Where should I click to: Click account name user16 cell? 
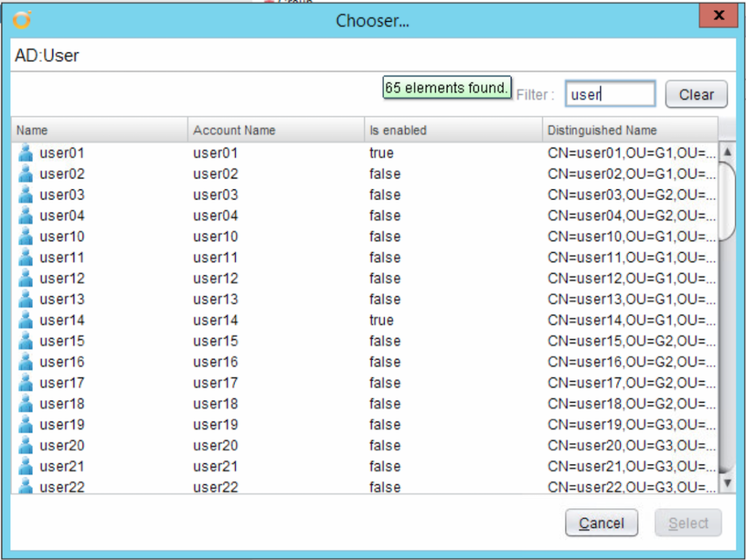(215, 362)
